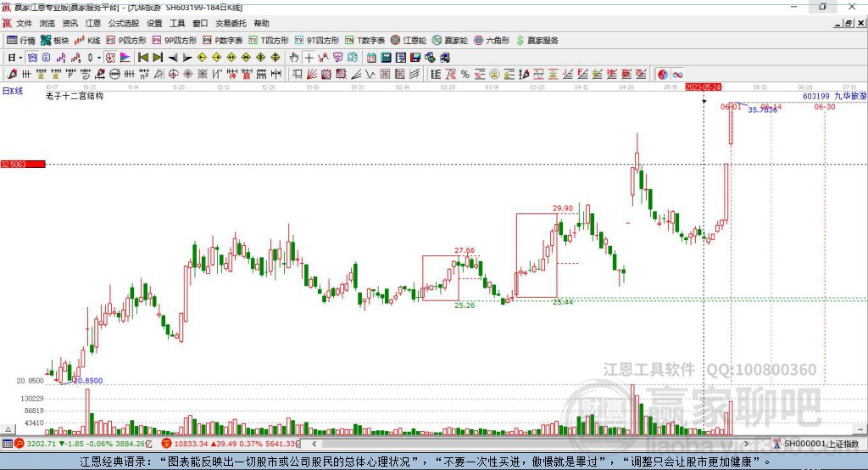The width and height of the screenshot is (868, 470).
Task: Click left arrow of horizontal scrollbar
Action: [x=314, y=444]
